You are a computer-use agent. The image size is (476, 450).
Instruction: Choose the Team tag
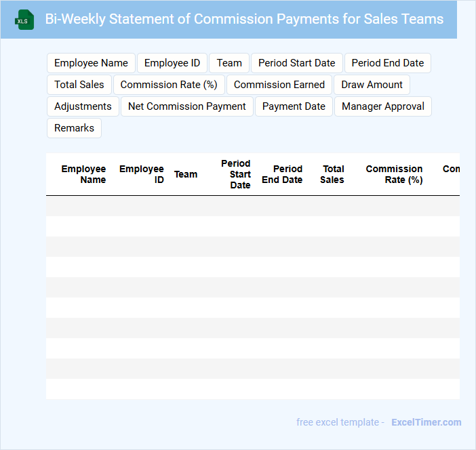click(x=229, y=63)
